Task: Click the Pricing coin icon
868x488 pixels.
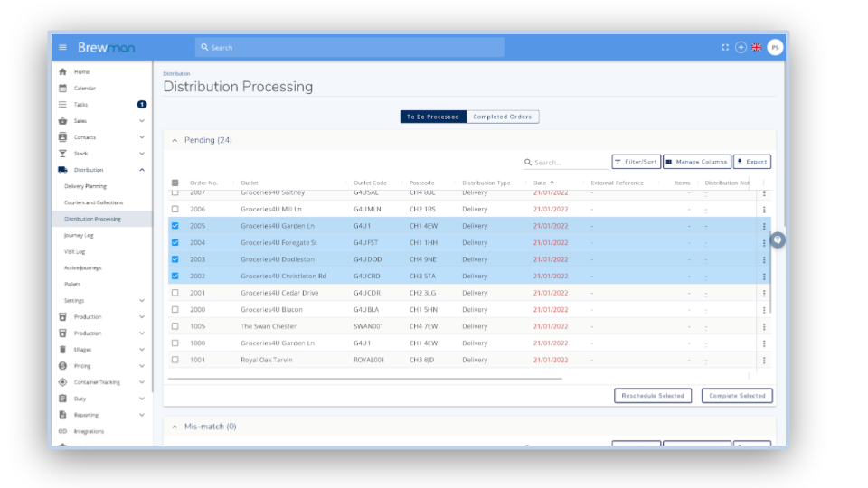Action: (62, 366)
